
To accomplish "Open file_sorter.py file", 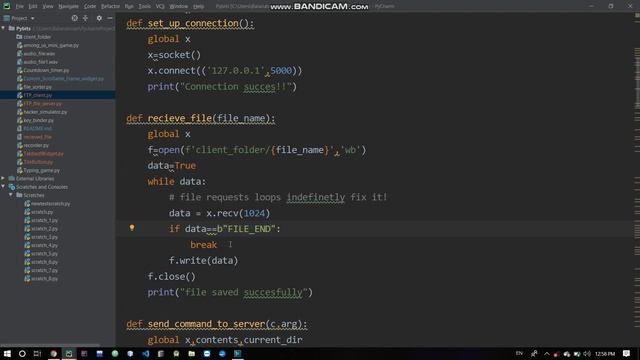I will [38, 87].
